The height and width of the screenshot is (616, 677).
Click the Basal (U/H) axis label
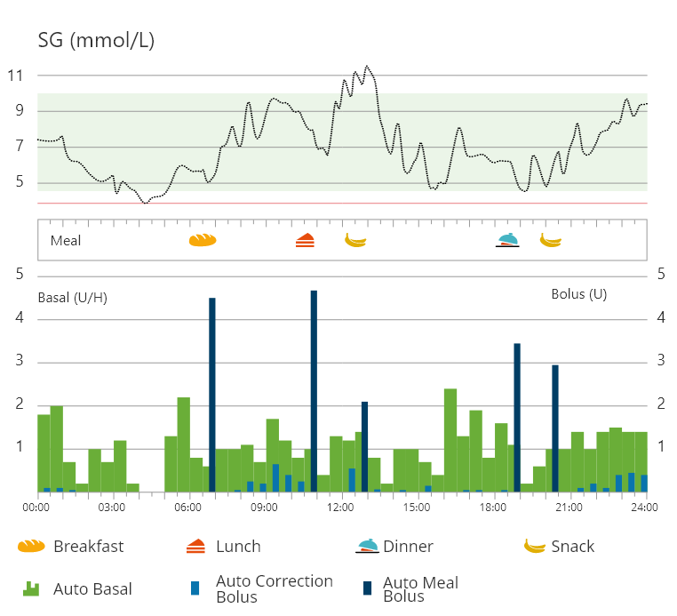pyautogui.click(x=73, y=297)
